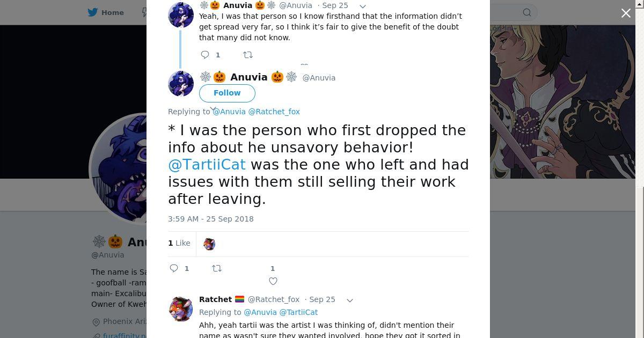Retweet the main tweet by Anuvia

pyautogui.click(x=217, y=268)
